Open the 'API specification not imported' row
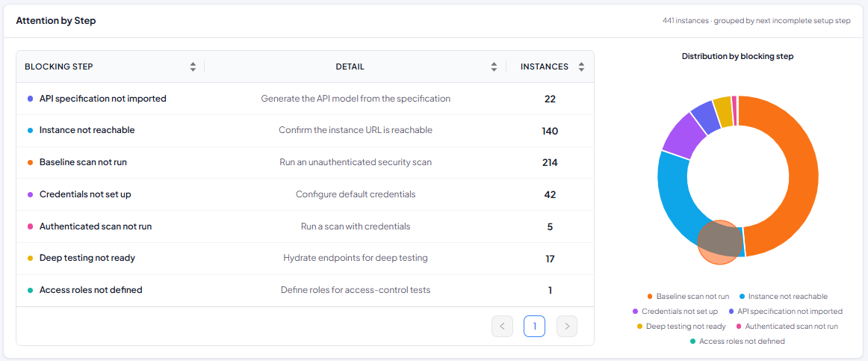Image resolution: width=868 pixels, height=361 pixels. point(305,99)
